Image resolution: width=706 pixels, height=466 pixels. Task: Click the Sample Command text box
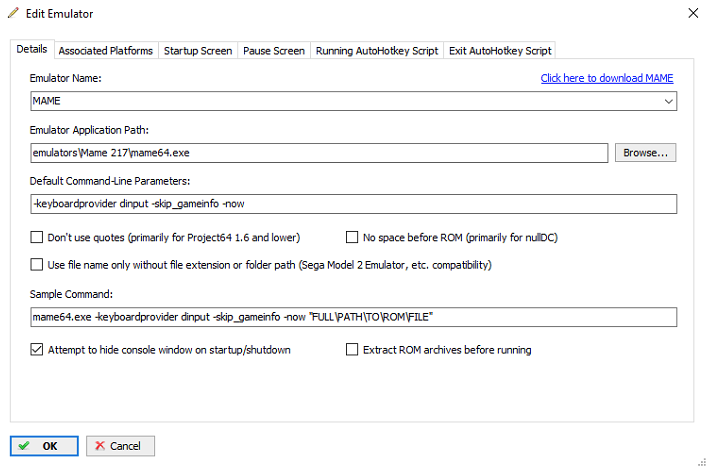click(x=353, y=317)
